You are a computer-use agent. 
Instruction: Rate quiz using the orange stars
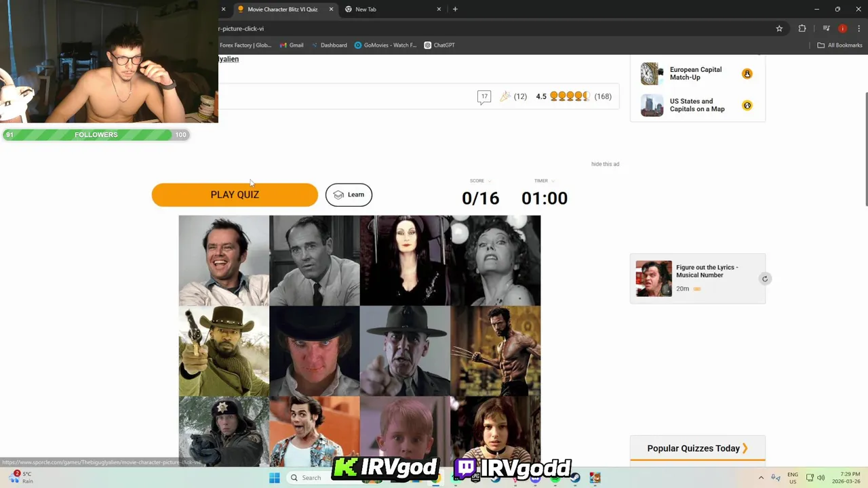tap(570, 96)
